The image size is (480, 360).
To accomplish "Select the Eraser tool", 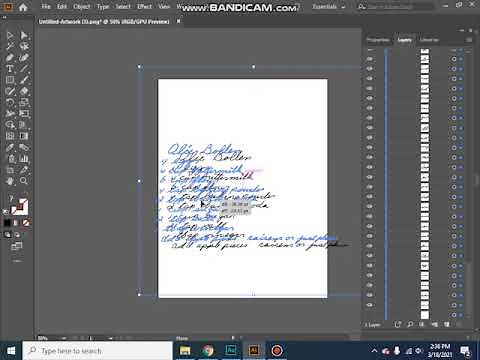I will click(x=24, y=91).
